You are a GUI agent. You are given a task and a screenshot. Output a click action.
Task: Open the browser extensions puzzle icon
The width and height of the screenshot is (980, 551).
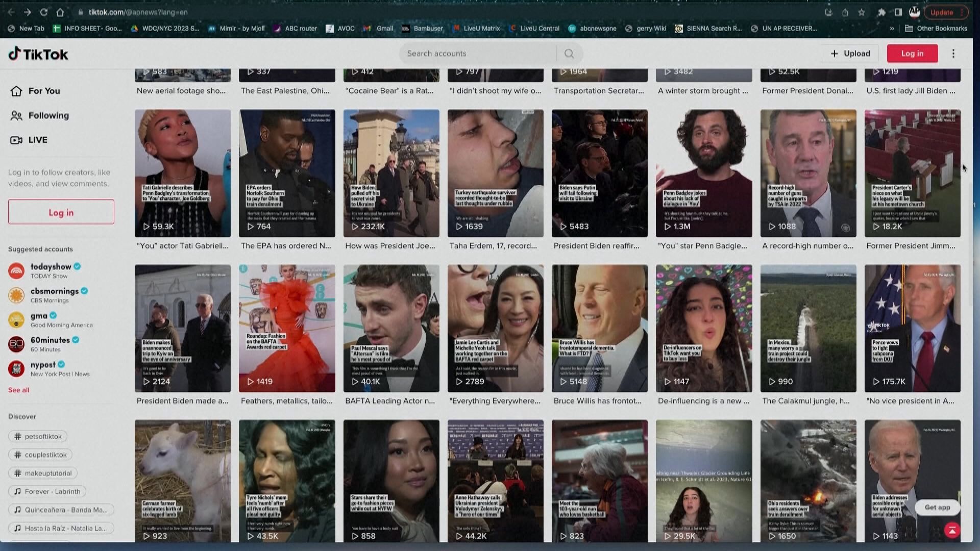coord(881,12)
